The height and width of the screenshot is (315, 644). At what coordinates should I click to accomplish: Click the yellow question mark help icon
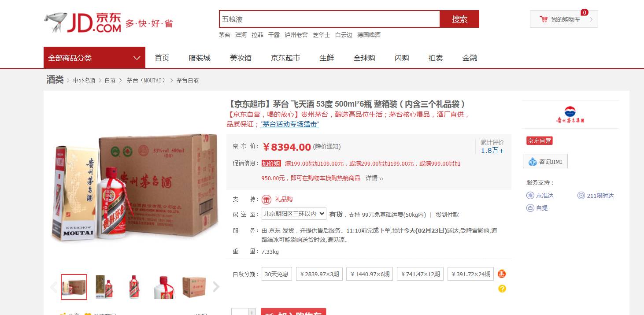502,289
